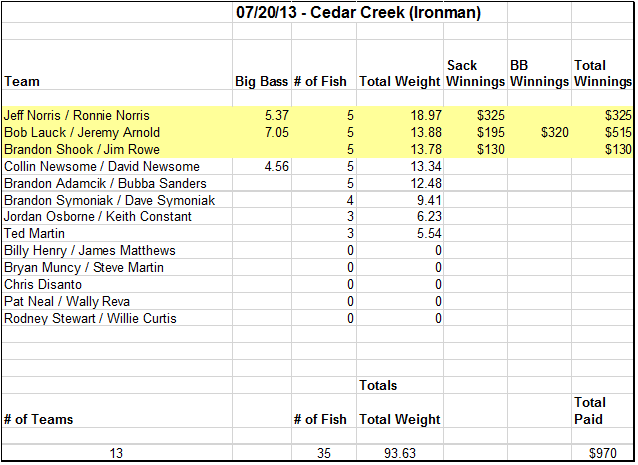Select the '# of Teams' label cell

tap(39, 420)
